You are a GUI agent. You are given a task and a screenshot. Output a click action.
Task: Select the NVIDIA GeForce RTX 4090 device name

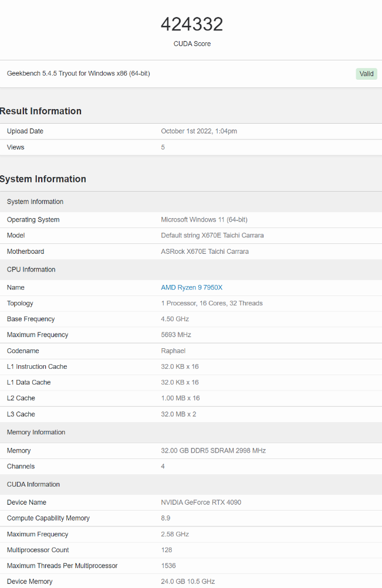tap(201, 502)
